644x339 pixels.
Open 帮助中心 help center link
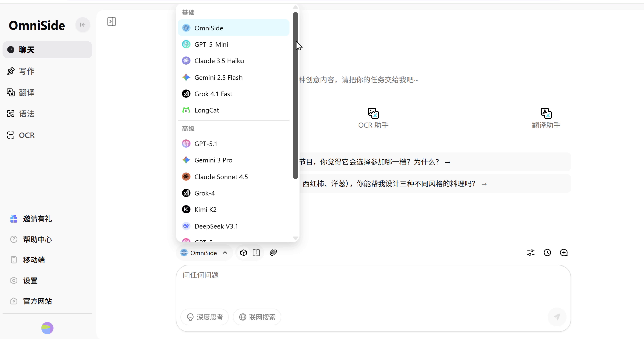tap(37, 239)
